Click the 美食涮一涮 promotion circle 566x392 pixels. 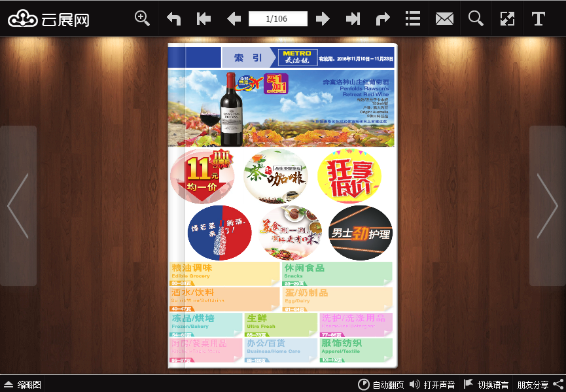point(290,233)
